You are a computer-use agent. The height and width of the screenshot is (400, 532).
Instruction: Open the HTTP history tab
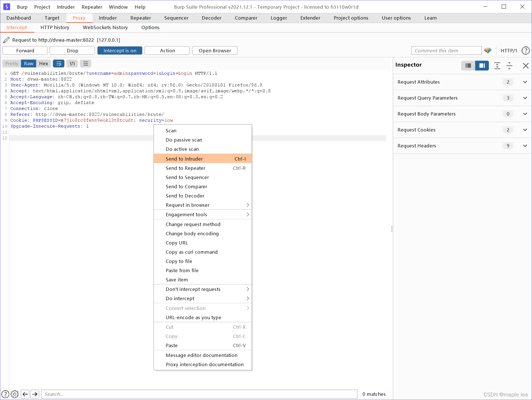click(x=55, y=27)
